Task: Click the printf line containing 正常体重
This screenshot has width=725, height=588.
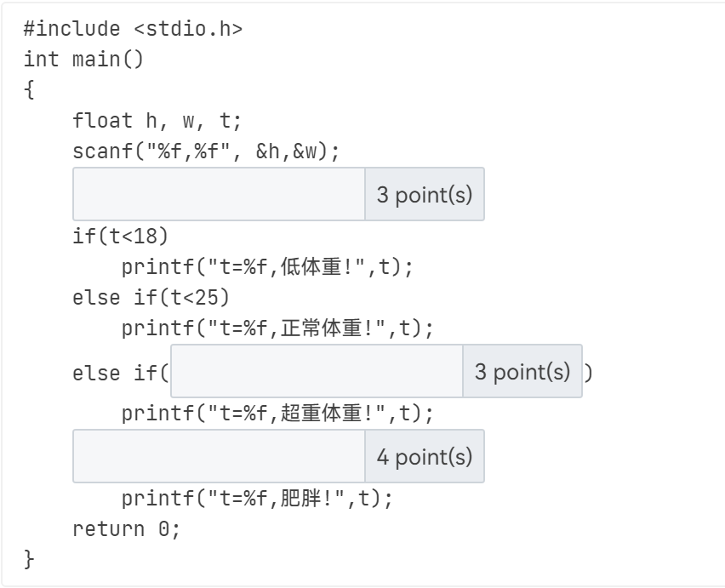Action: pyautogui.click(x=277, y=328)
